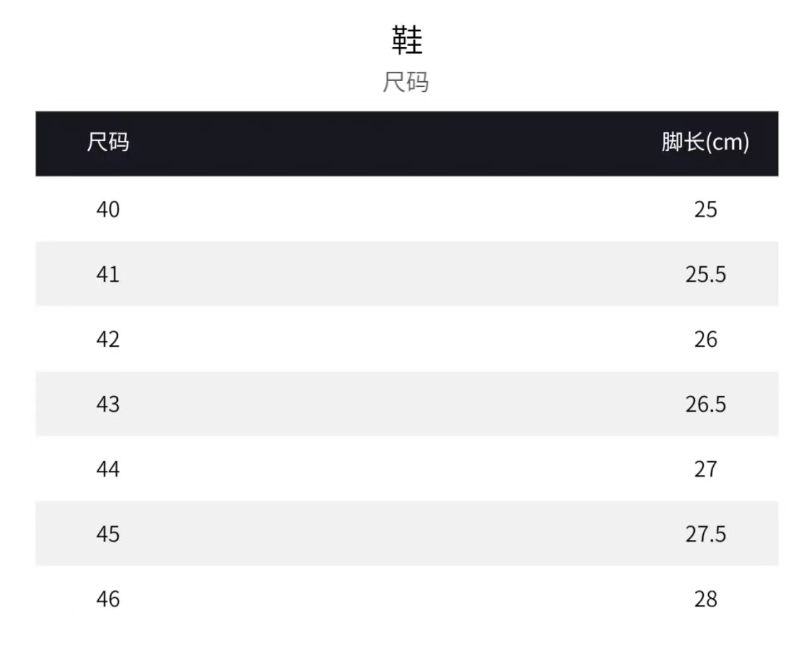This screenshot has width=812, height=657.
Task: Select the size 45 cell
Action: click(108, 534)
